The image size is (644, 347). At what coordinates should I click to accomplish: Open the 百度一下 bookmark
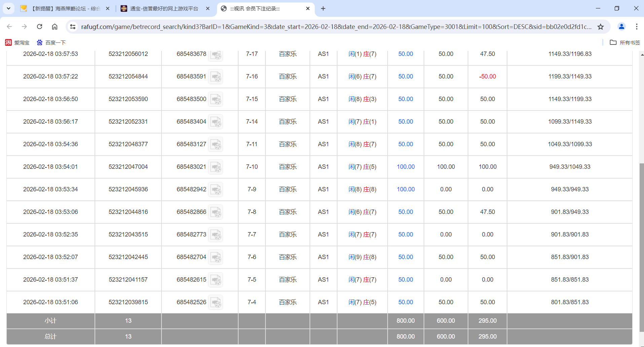pos(51,42)
